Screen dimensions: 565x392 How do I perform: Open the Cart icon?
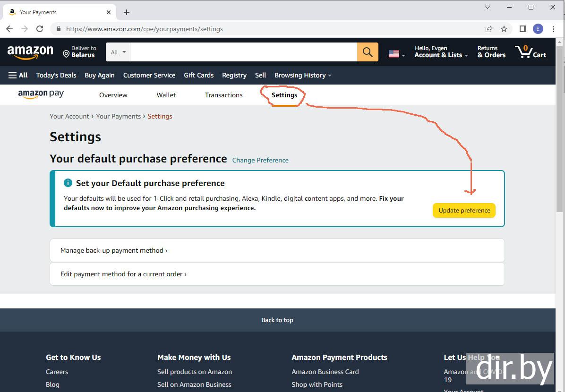click(531, 52)
